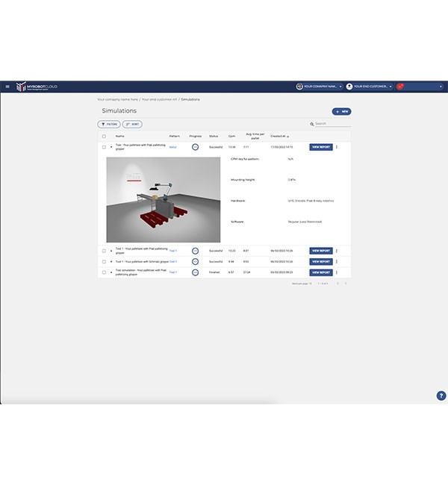View report for the 17/03 simulation
448x485 pixels.
(321, 147)
